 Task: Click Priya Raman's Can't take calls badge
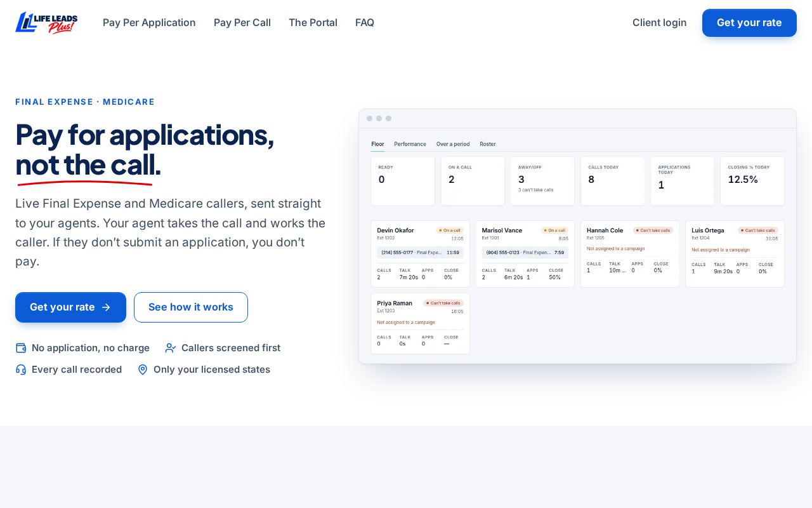[x=443, y=303]
